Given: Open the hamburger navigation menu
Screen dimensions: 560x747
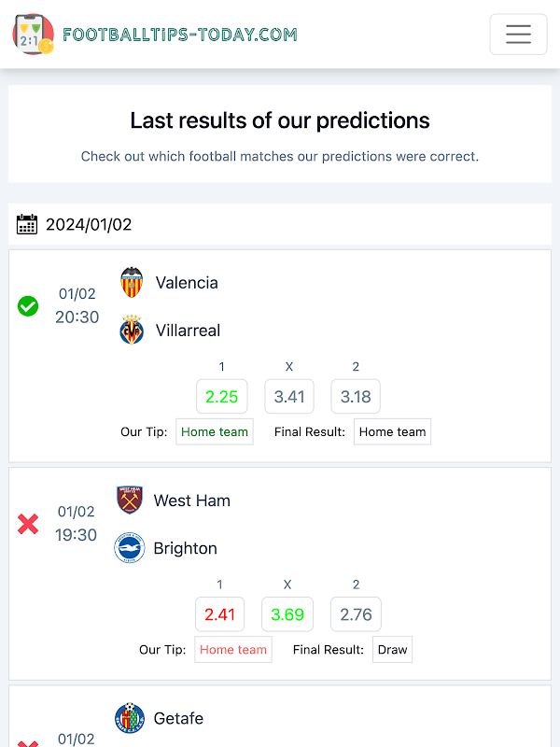Looking at the screenshot, I should 518,35.
